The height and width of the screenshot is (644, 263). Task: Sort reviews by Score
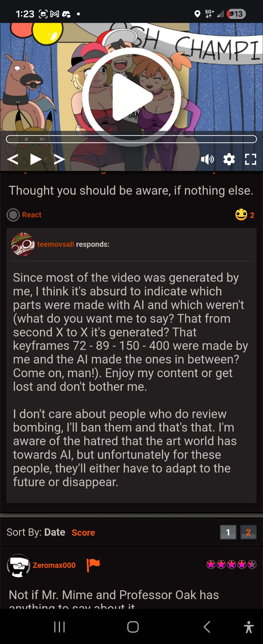coord(83,533)
